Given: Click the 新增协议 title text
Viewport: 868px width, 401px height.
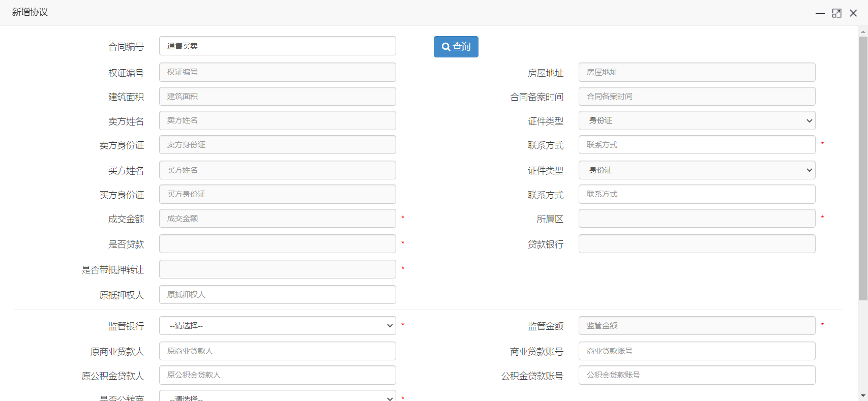Looking at the screenshot, I should tap(30, 12).
